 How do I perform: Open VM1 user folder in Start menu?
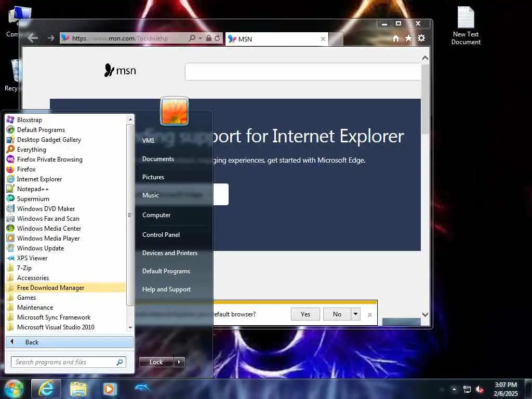(x=148, y=140)
